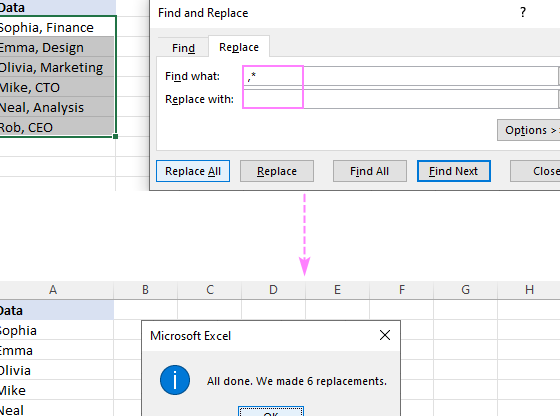This screenshot has width=560, height=416.
Task: Click the blue information icon in the message box
Action: 175,380
